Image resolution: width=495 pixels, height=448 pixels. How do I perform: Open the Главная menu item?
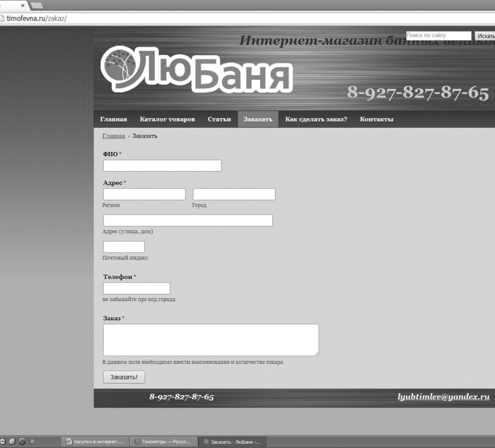(x=113, y=119)
